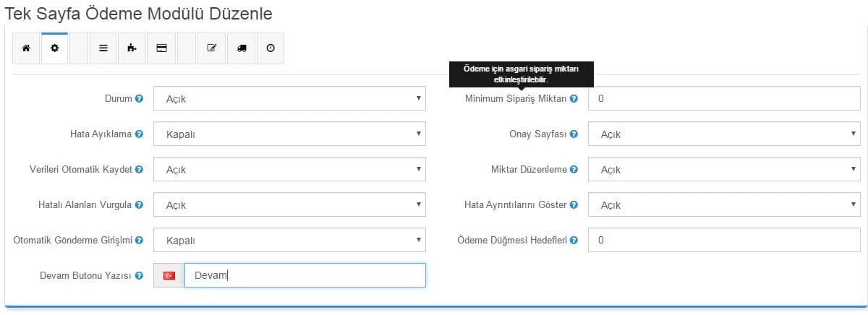The height and width of the screenshot is (315, 868).
Task: Click help icon for Verileri Otomatik Kaydet
Action: click(x=139, y=169)
